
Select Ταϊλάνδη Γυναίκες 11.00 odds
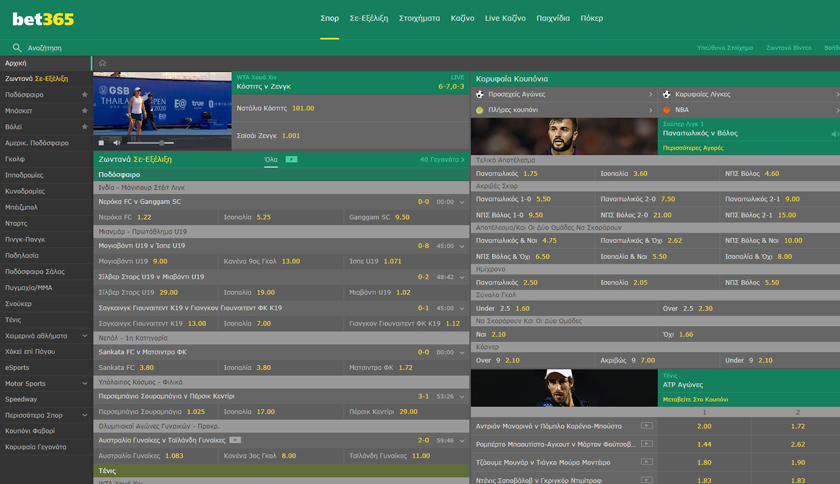(406, 456)
